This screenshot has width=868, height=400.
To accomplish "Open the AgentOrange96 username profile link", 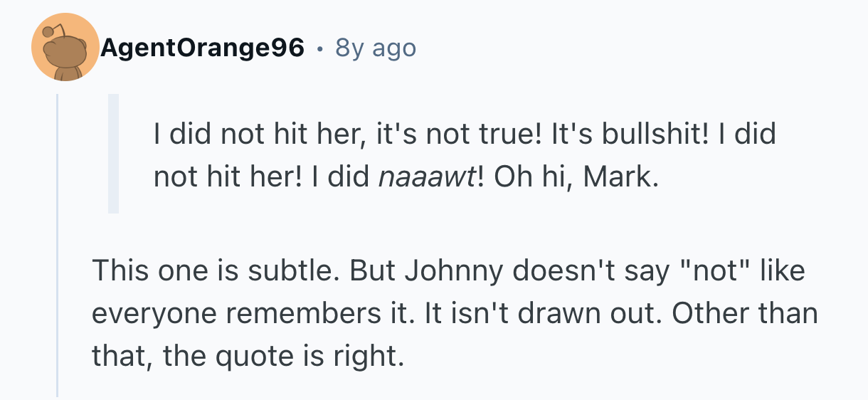I will click(202, 48).
